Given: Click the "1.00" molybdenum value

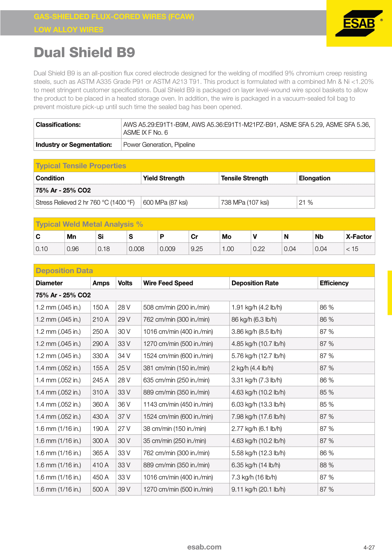Looking at the screenshot, I should click(228, 249).
